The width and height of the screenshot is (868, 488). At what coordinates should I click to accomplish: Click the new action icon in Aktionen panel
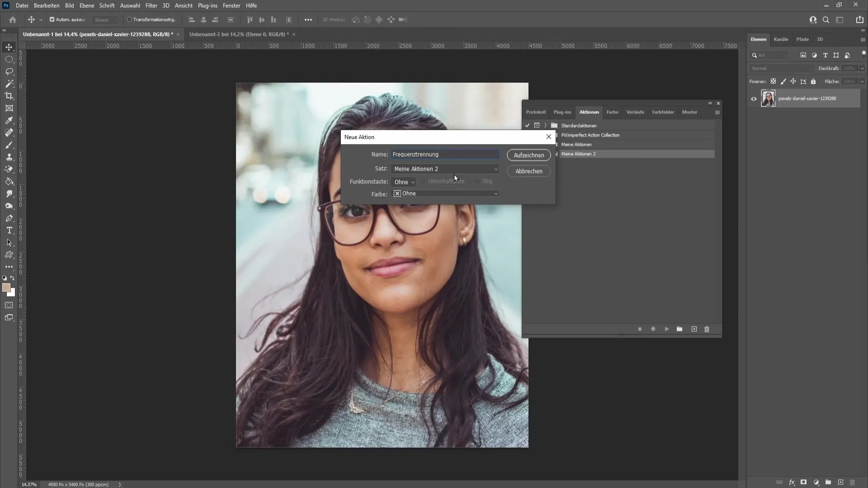point(694,329)
